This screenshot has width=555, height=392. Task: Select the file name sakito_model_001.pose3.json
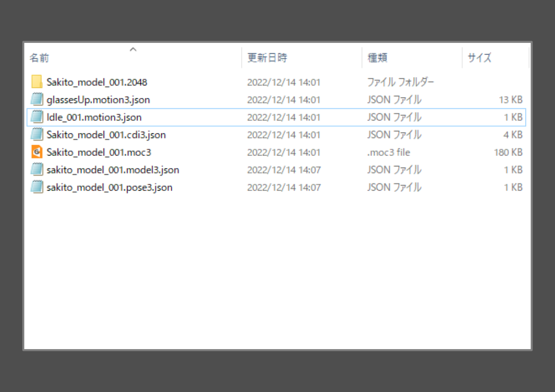click(109, 188)
